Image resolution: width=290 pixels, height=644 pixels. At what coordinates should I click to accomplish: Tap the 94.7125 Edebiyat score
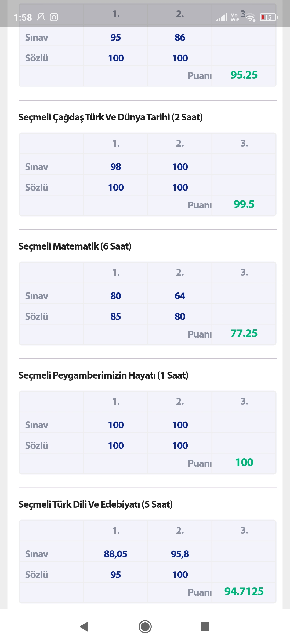click(x=244, y=592)
